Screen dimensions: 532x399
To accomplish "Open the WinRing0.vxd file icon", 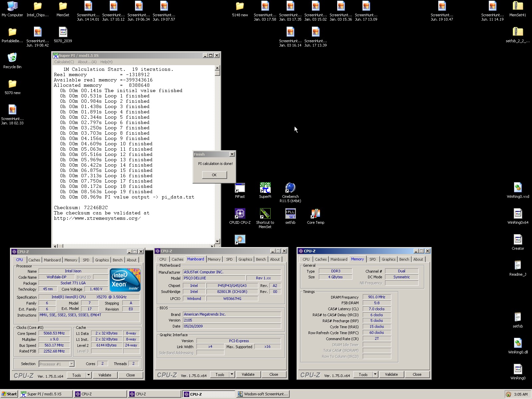I will click(x=518, y=191).
